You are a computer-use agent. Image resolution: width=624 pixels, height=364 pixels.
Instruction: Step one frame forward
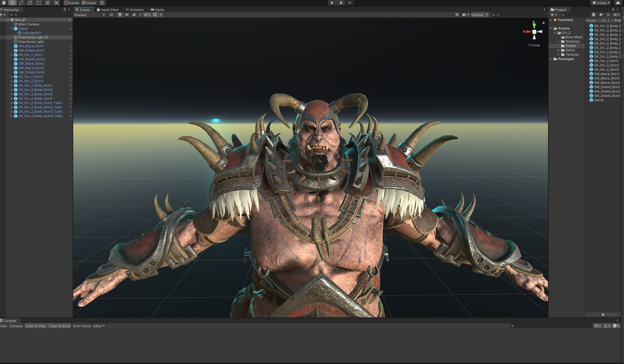pyautogui.click(x=349, y=3)
